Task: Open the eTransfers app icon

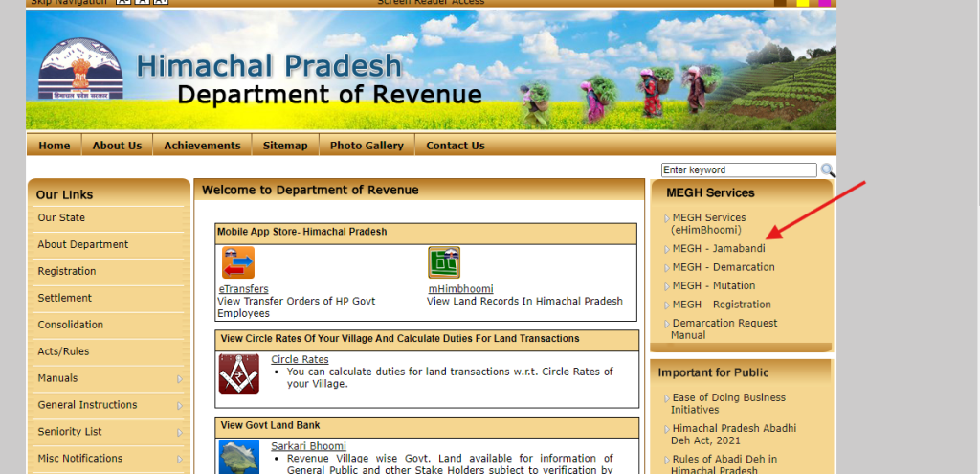Action: point(238,262)
